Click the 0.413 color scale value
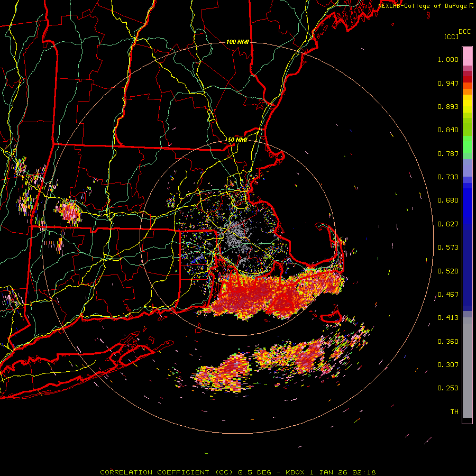The height and width of the screenshot is (476, 476). pos(448,318)
